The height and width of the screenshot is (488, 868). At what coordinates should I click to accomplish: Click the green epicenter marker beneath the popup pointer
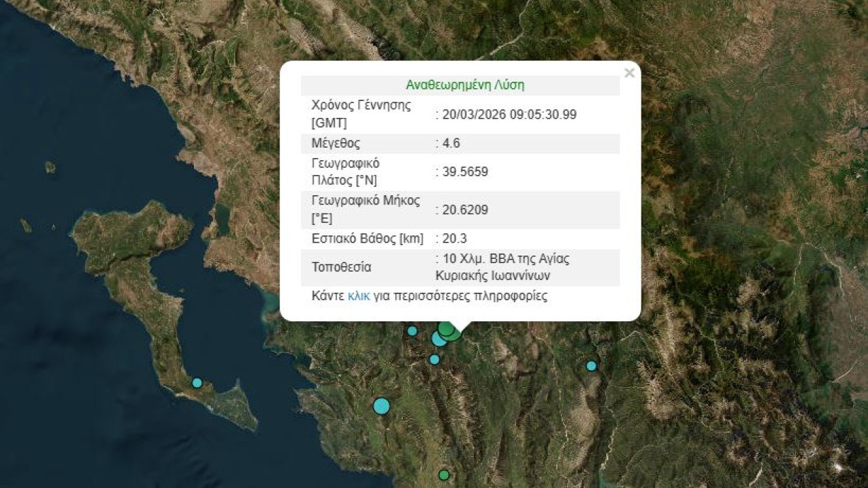click(x=448, y=329)
